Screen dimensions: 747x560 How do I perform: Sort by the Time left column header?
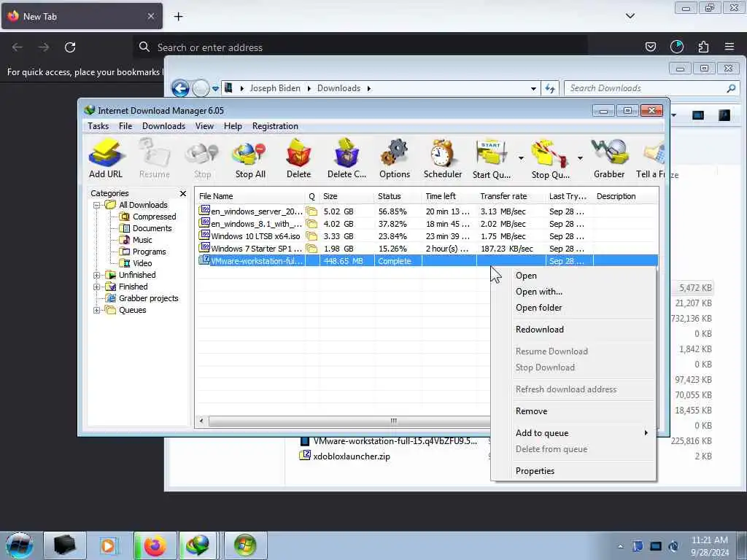click(449, 196)
